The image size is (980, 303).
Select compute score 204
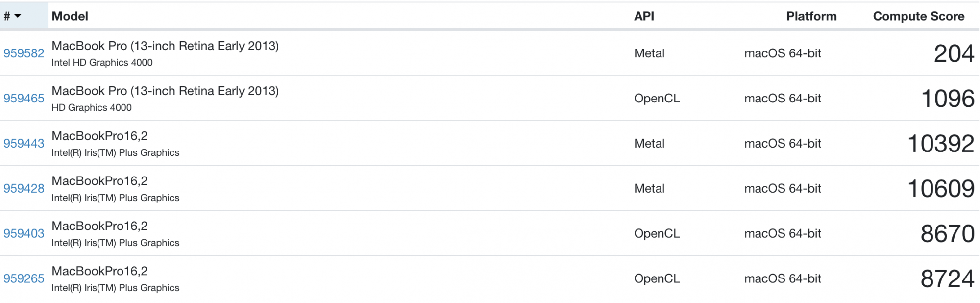[954, 53]
